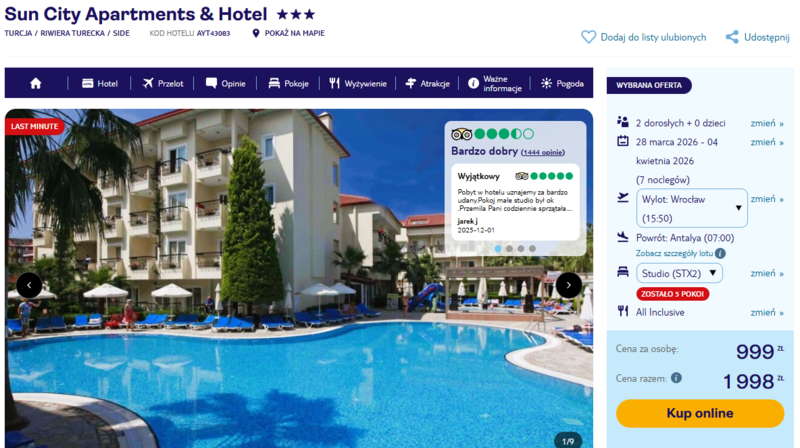Image resolution: width=800 pixels, height=448 pixels.
Task: Open the Wylot: Wrocław departure dropdown
Action: point(692,208)
